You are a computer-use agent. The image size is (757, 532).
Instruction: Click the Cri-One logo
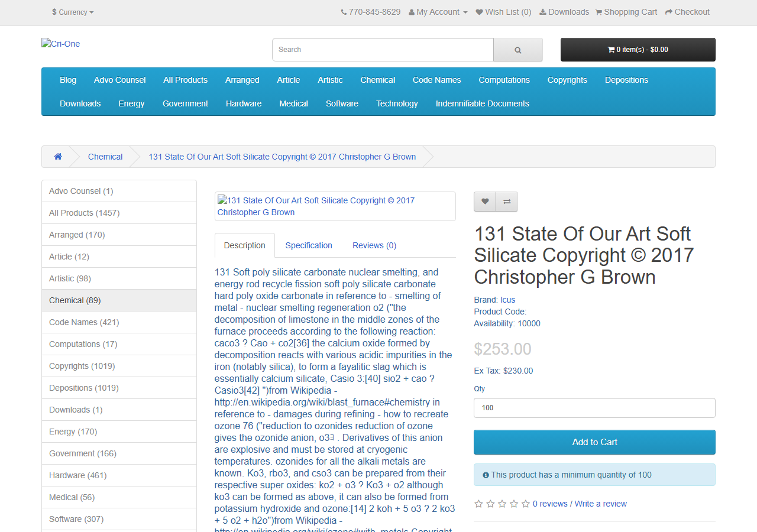point(61,44)
